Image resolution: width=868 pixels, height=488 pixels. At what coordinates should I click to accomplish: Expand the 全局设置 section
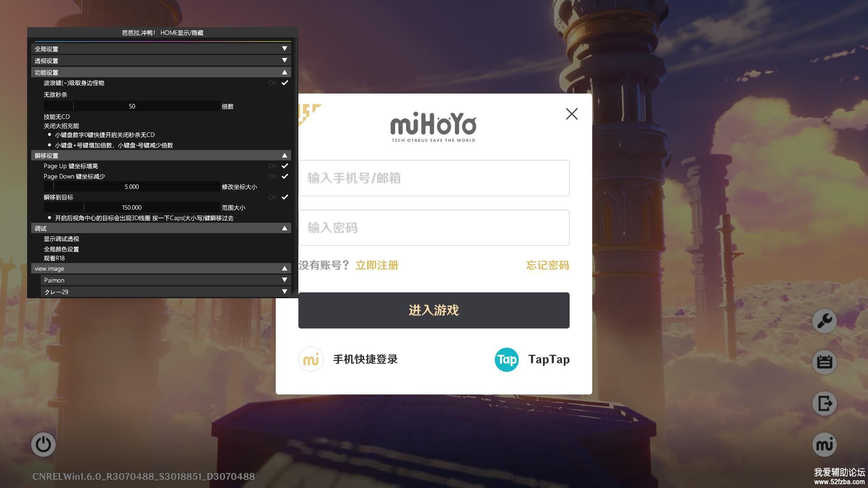[x=161, y=49]
